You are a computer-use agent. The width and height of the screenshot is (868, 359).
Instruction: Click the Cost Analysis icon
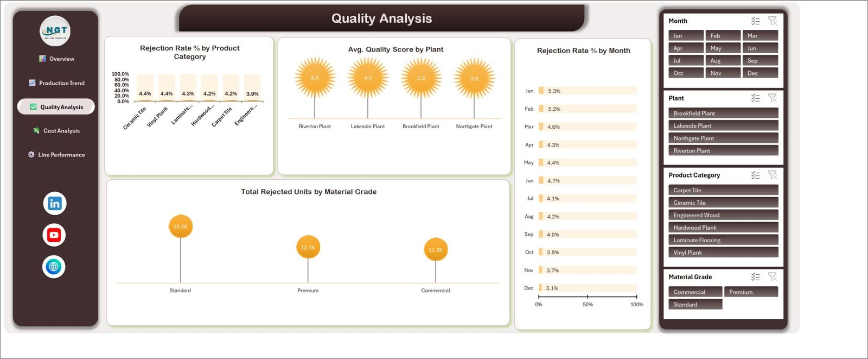point(36,131)
